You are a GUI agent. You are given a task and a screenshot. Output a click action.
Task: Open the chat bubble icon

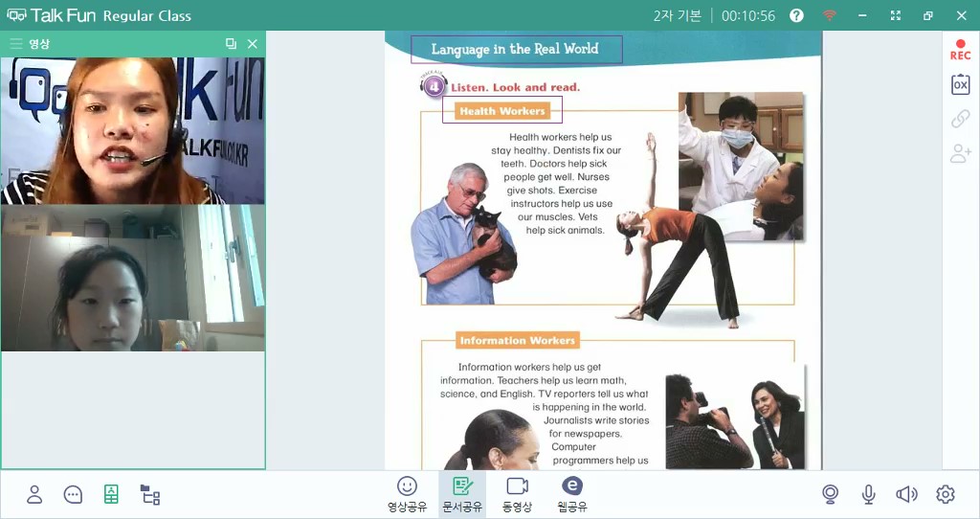(x=73, y=494)
